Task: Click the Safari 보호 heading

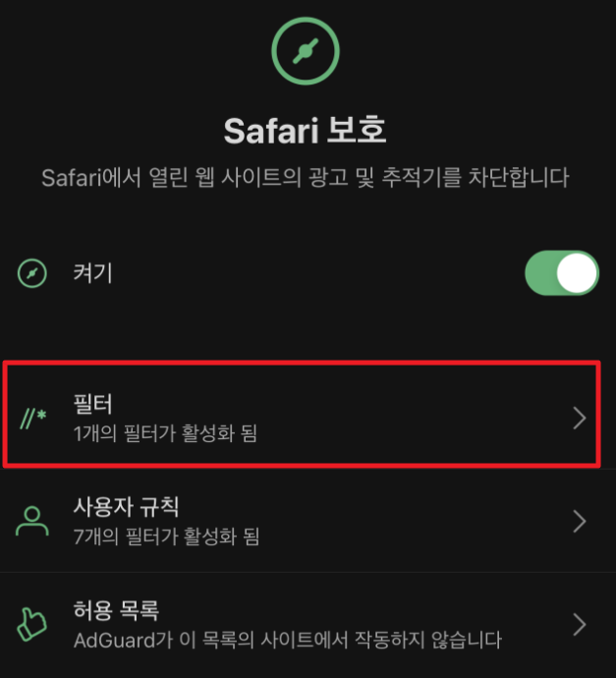Action: click(306, 131)
